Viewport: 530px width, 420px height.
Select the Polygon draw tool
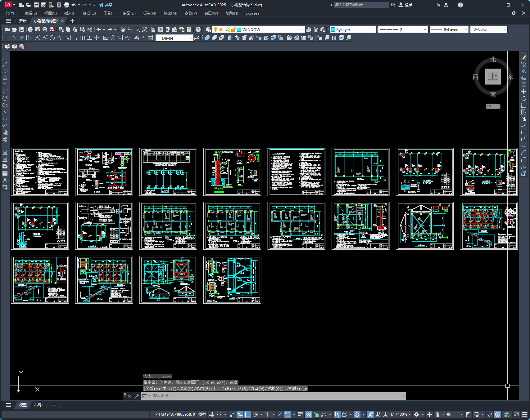(x=5, y=78)
